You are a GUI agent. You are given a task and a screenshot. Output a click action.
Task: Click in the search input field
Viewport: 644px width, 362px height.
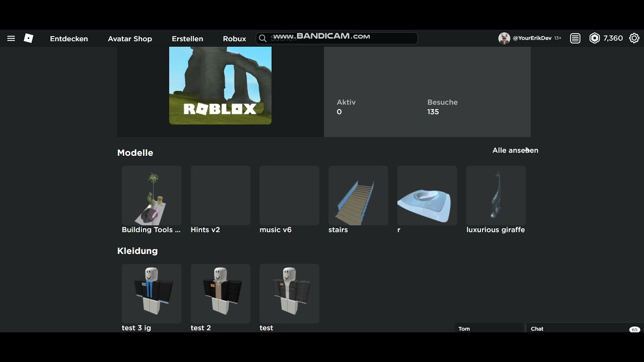pyautogui.click(x=337, y=38)
